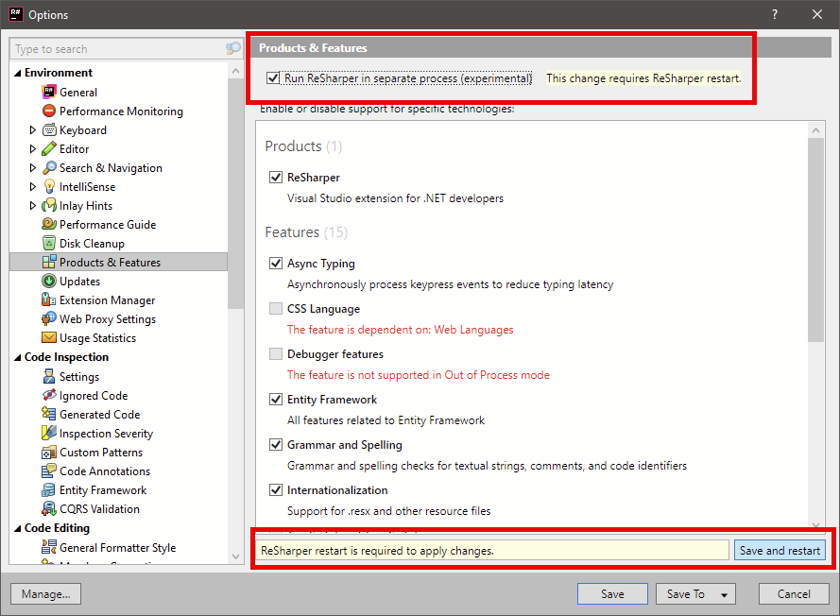The image size is (840, 616).
Task: Click the Usage Statistics envelope icon
Action: pos(49,338)
